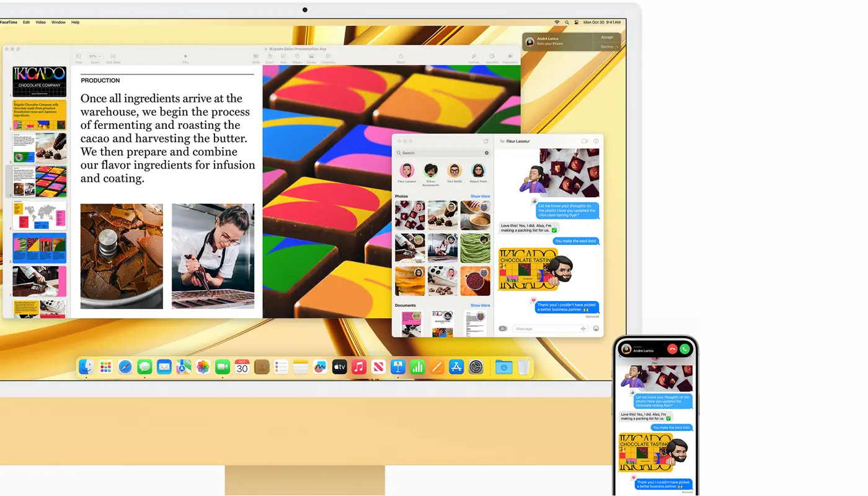Decline the call with red button on iPhone
This screenshot has height=496, width=868.
pyautogui.click(x=672, y=349)
